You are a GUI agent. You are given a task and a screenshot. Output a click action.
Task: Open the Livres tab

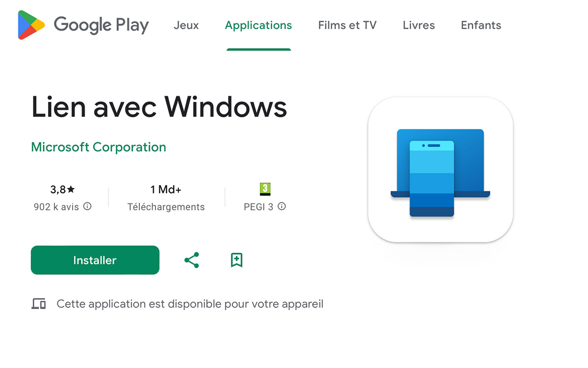[419, 25]
